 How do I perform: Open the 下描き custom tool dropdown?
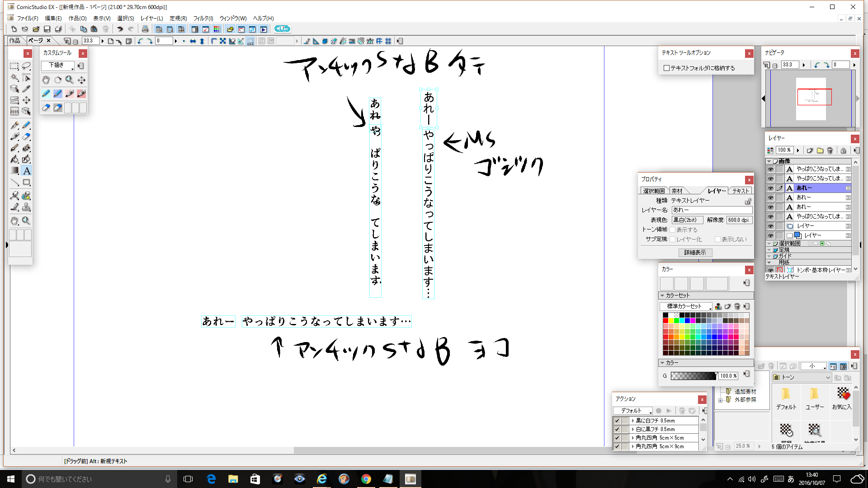[58, 66]
